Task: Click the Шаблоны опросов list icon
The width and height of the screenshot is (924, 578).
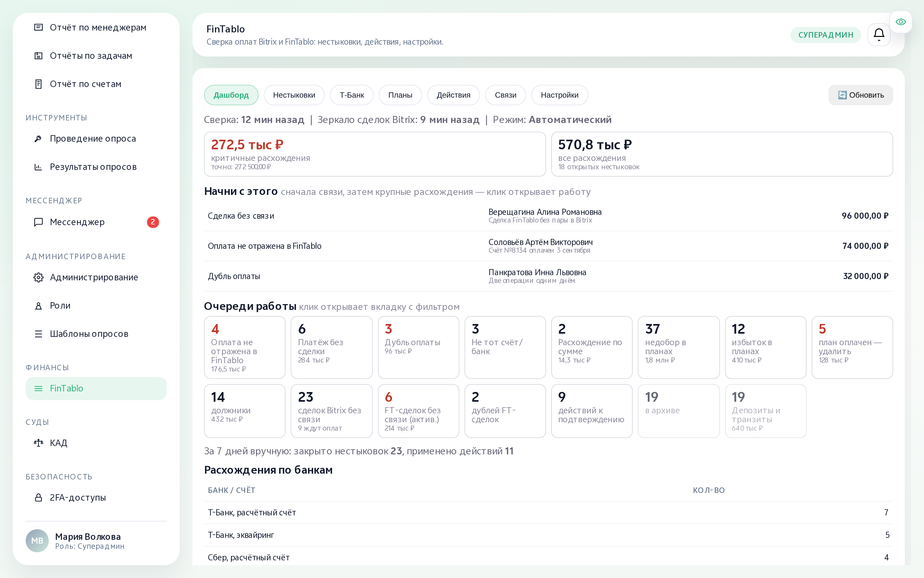Action: click(x=38, y=334)
